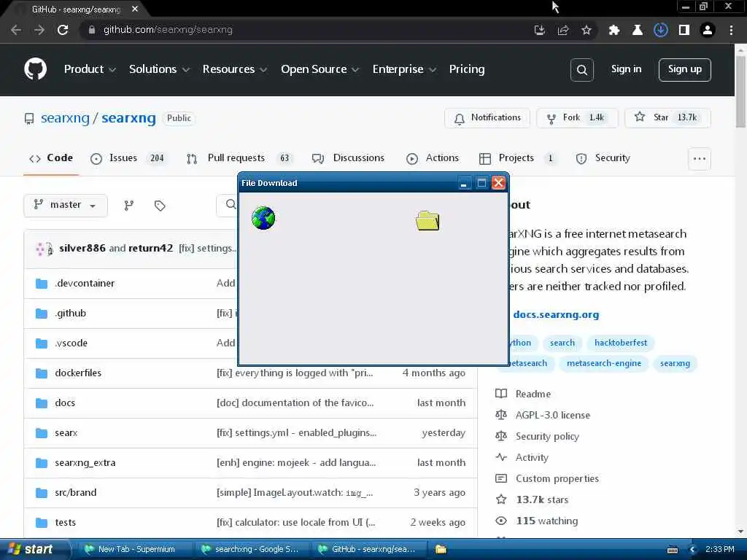This screenshot has height=560, width=747.
Task: Click the folder icon in File Download window
Action: (427, 220)
